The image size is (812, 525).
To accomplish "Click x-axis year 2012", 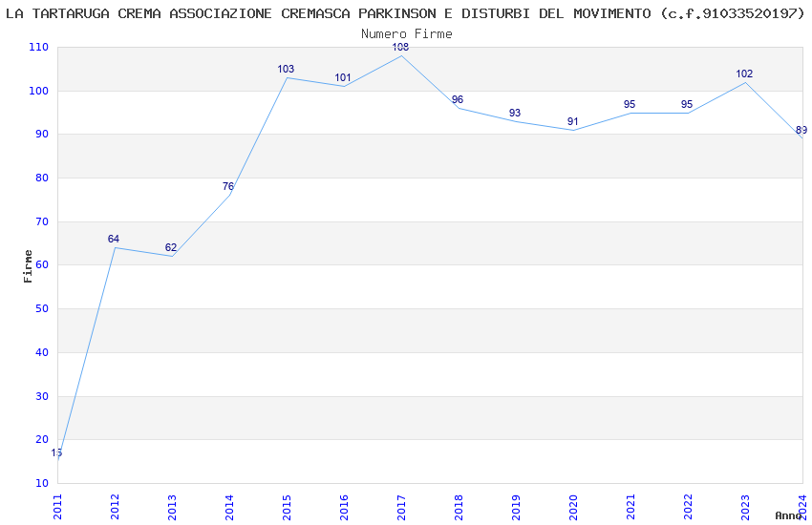I will [115, 508].
